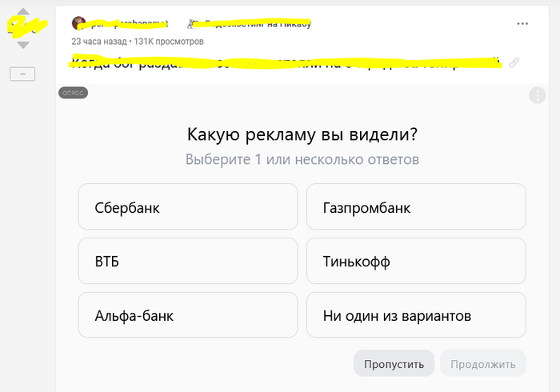Viewport: 560px width, 392px height.
Task: Click 'Выберите 1 или несколько ответов' text
Action: click(302, 159)
